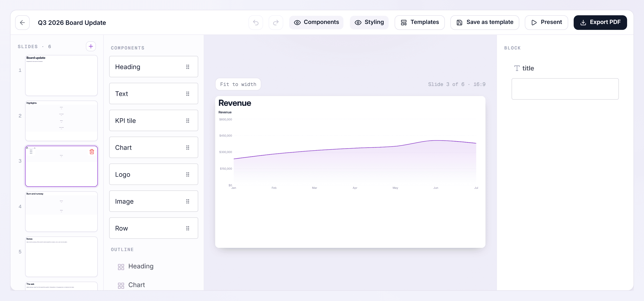Click the Revenue heading on slide
The height and width of the screenshot is (301, 644).
pyautogui.click(x=235, y=103)
